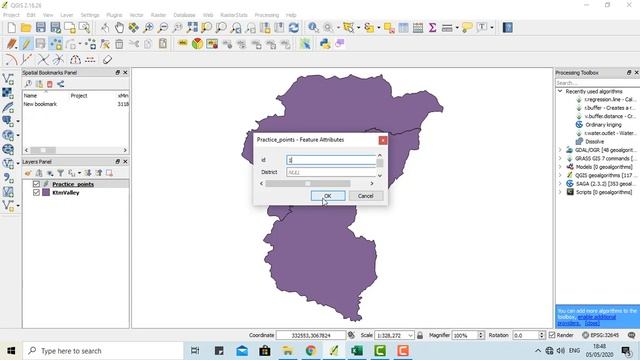Screen dimensions: 640x360
Task: Toggle extents display icon beside coordinate box
Action: [x=351, y=335]
